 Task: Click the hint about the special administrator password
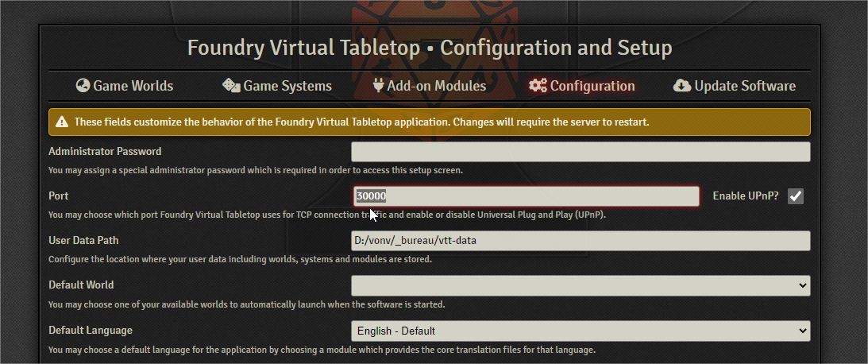255,170
